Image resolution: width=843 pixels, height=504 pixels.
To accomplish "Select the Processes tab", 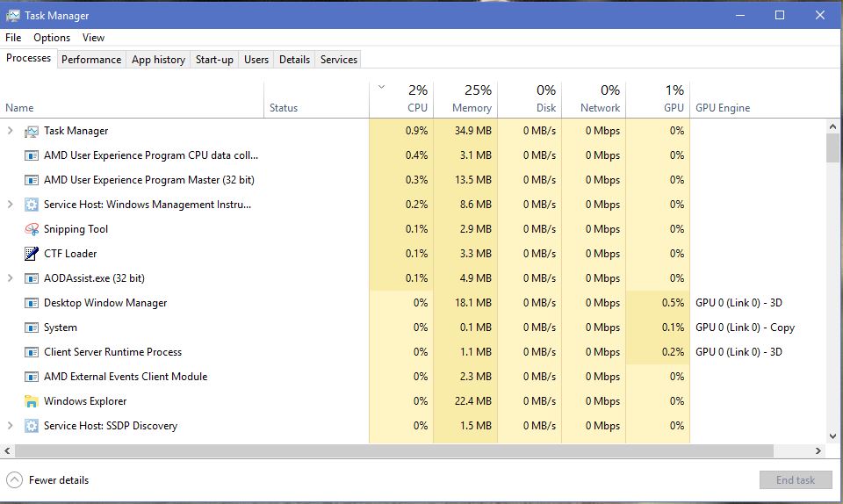I will pos(28,58).
